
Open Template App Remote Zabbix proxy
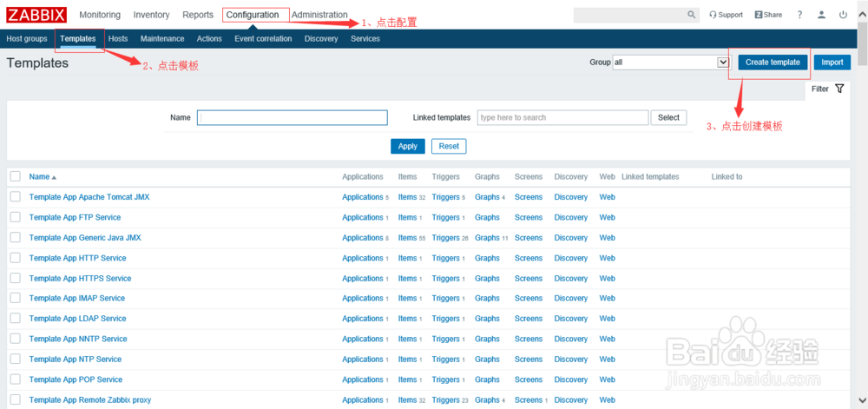[x=89, y=399]
